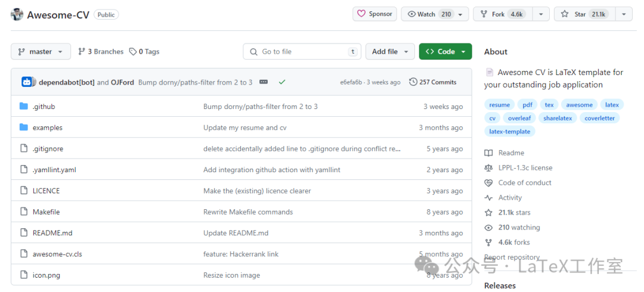Open the Releases section heading
The height and width of the screenshot is (292, 644).
[x=500, y=285]
